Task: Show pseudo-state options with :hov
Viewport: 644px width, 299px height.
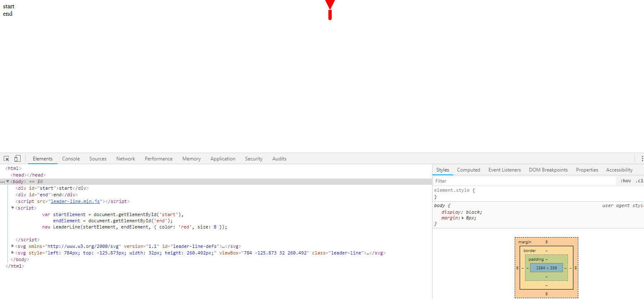Action: (626, 181)
